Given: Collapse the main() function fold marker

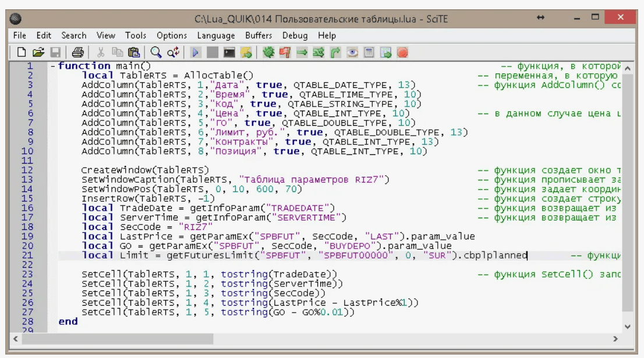Looking at the screenshot, I should pyautogui.click(x=52, y=66).
